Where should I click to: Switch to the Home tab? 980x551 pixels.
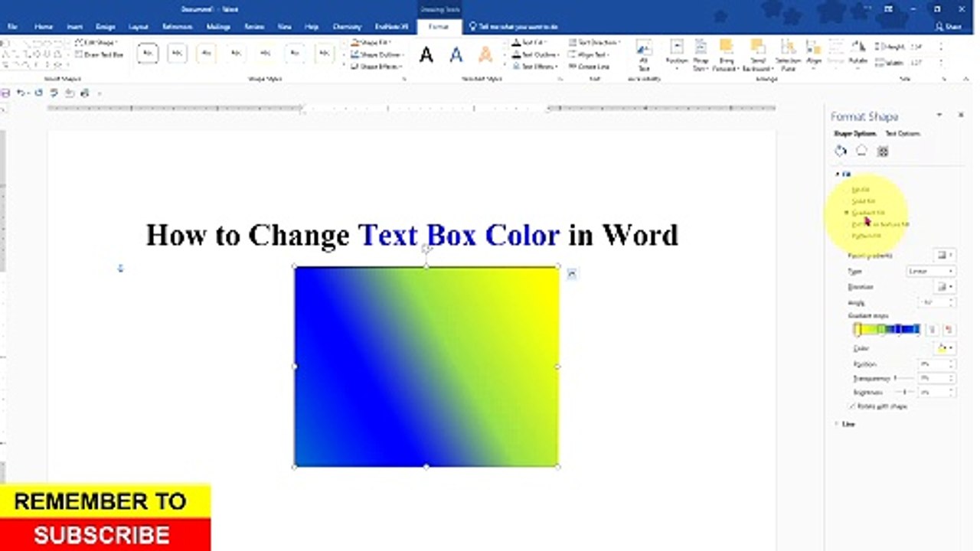(x=44, y=26)
